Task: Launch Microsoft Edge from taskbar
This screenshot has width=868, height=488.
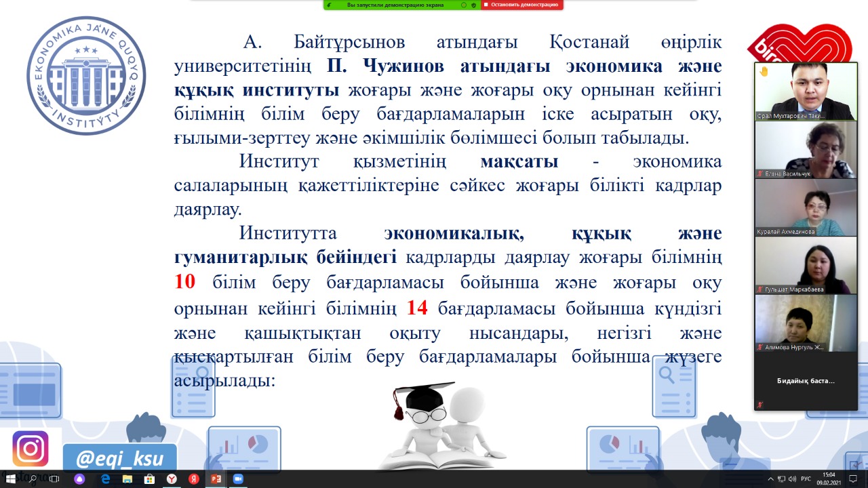Action: (105, 479)
